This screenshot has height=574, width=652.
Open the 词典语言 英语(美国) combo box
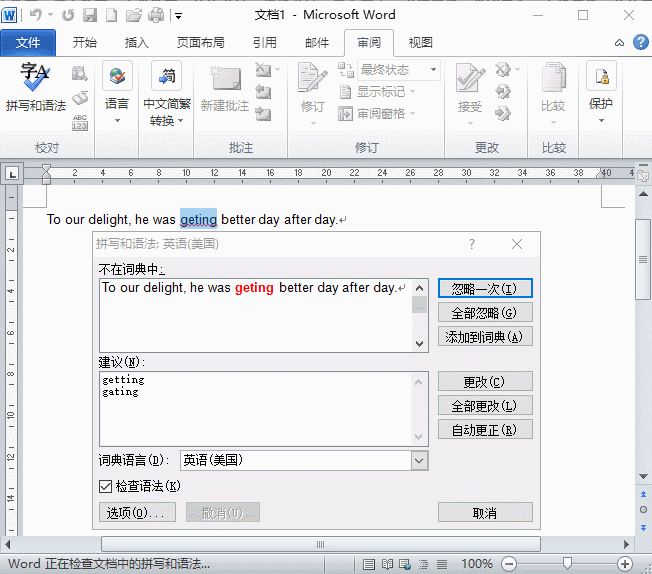(x=304, y=460)
